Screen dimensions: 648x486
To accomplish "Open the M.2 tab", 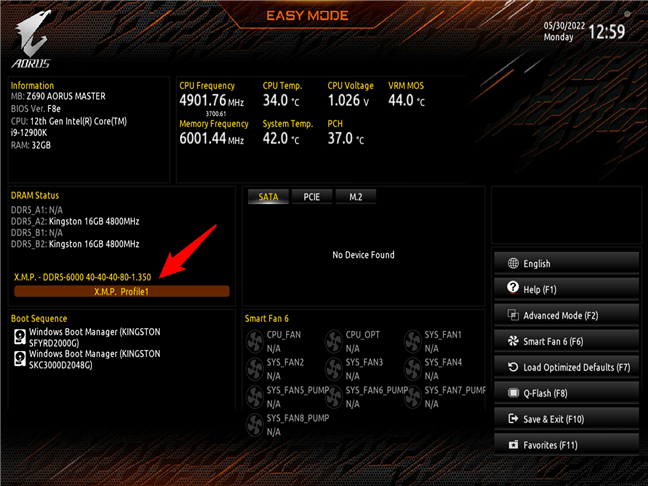I will [356, 197].
